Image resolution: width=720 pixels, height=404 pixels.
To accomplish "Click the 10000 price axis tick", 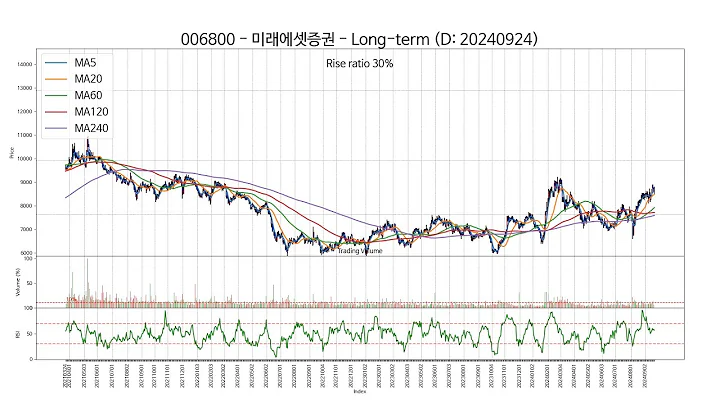I will coord(24,159).
